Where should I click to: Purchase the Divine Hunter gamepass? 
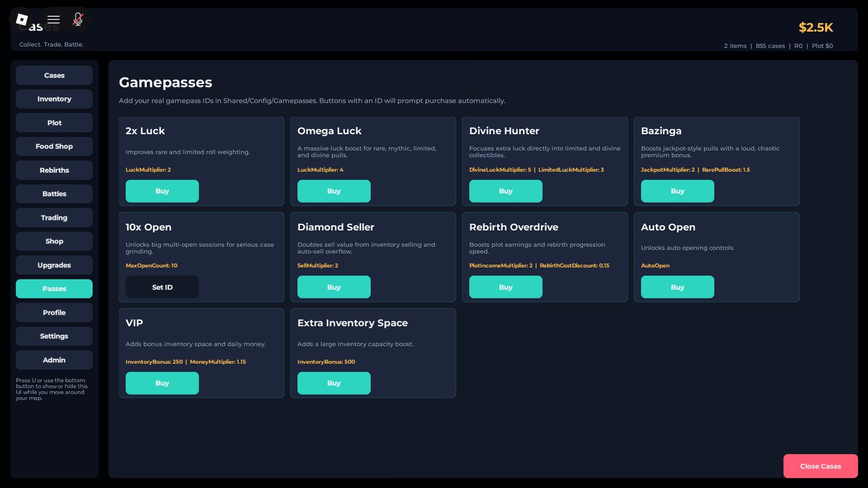pos(506,191)
